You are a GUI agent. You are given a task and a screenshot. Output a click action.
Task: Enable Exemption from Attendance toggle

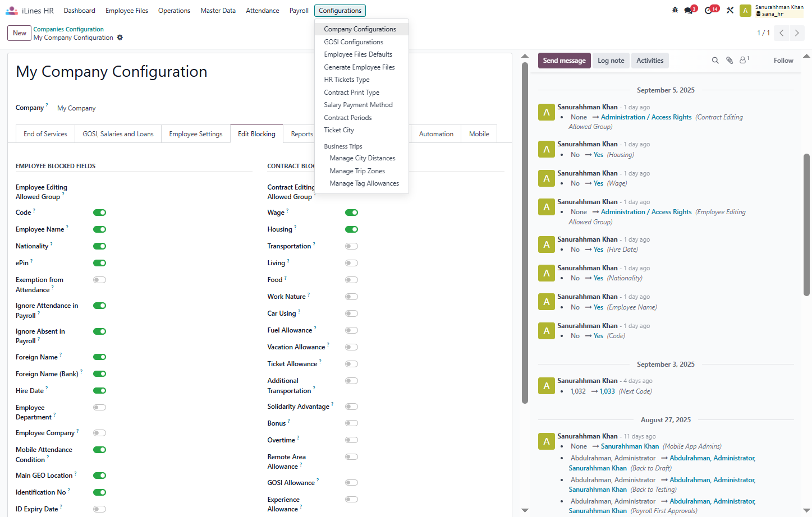[x=100, y=280]
